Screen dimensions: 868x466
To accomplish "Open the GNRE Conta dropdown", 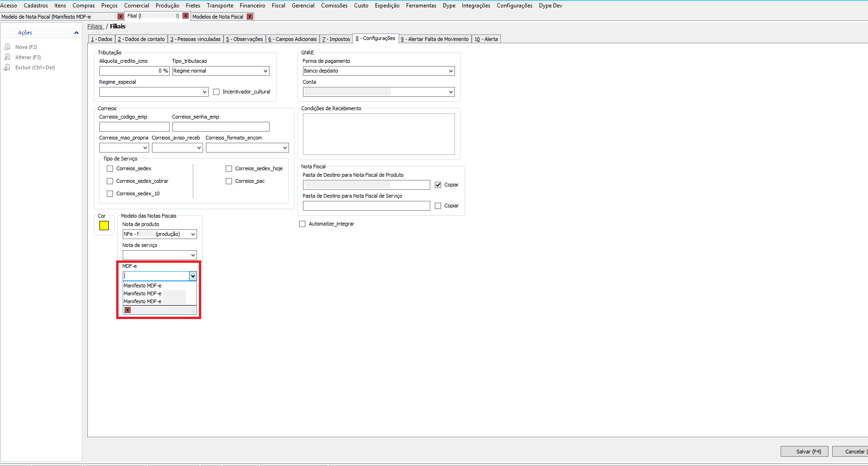I will click(x=451, y=92).
